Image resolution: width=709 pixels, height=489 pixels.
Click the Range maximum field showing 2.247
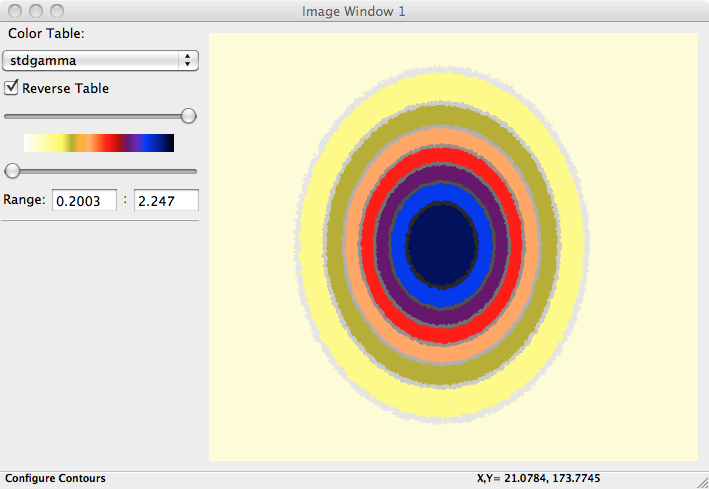(166, 200)
